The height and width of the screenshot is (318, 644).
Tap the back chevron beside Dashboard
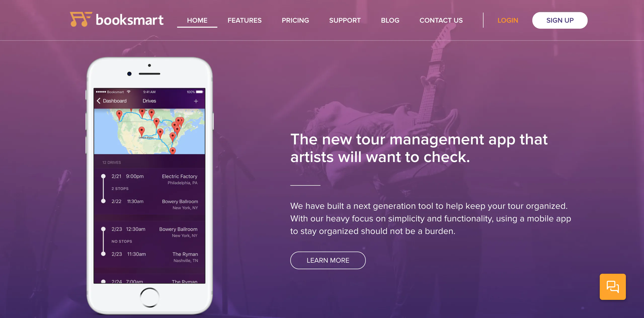(x=99, y=101)
